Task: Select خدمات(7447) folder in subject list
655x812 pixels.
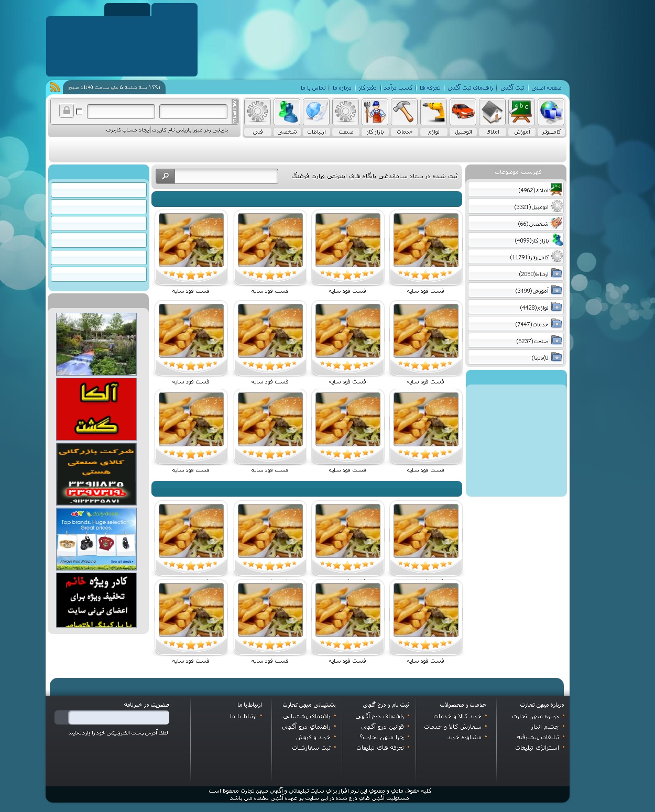Action: click(x=531, y=324)
